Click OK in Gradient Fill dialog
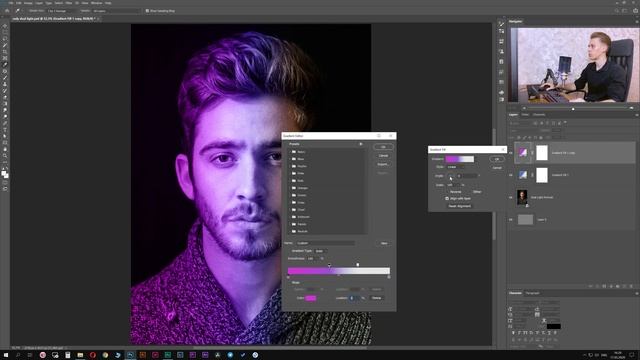This screenshot has width=640, height=360. tap(497, 159)
